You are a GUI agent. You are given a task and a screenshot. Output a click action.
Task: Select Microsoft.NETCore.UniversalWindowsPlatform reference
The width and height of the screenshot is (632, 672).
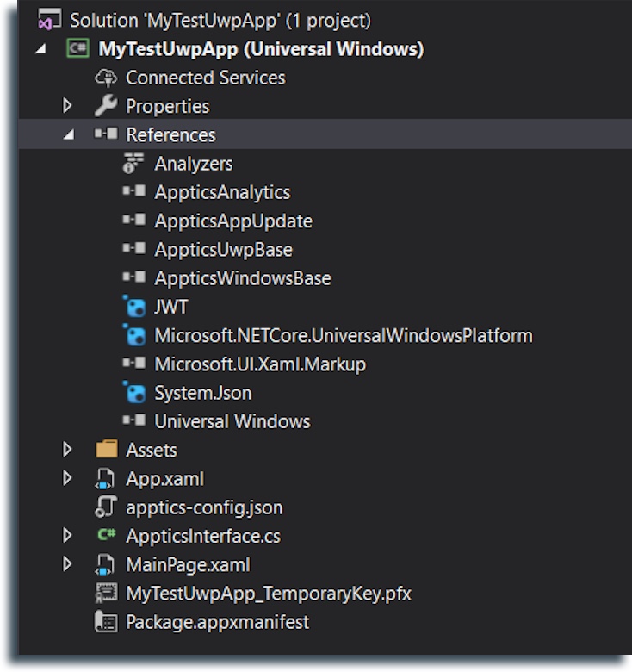343,336
